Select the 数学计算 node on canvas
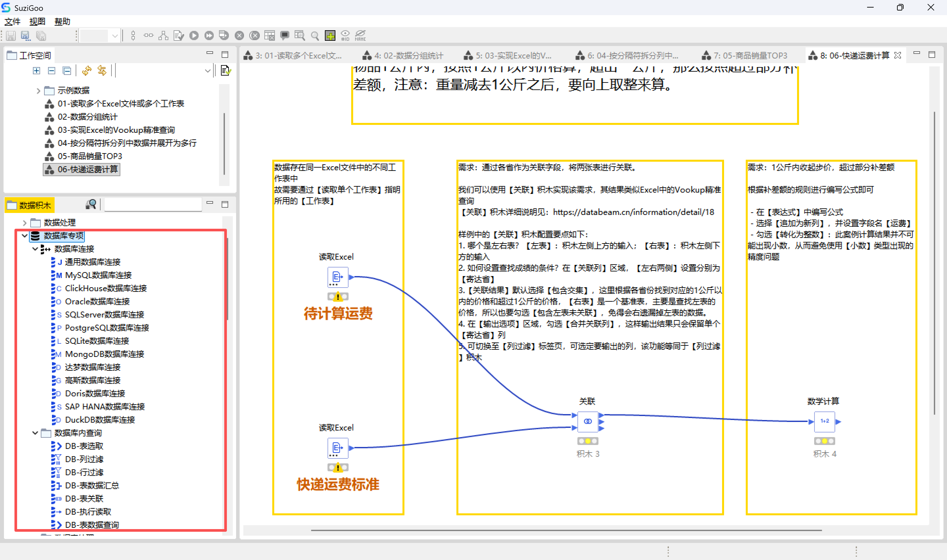947x560 pixels. click(x=824, y=422)
